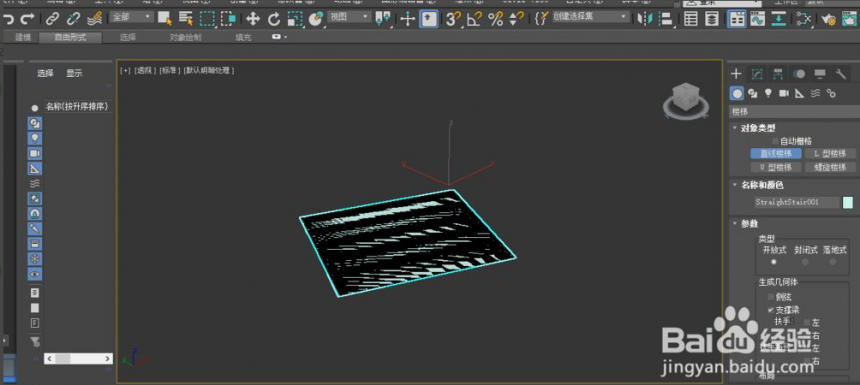This screenshot has width=860, height=385.
Task: Switch to the 填充 ribbon tab
Action: point(244,37)
